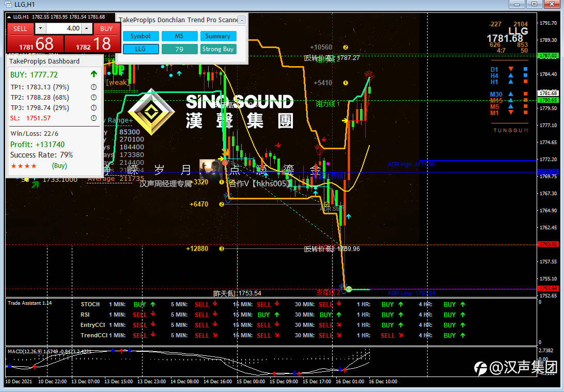Click the EntryCCI 5 MIN SELL arrow

pos(215,324)
